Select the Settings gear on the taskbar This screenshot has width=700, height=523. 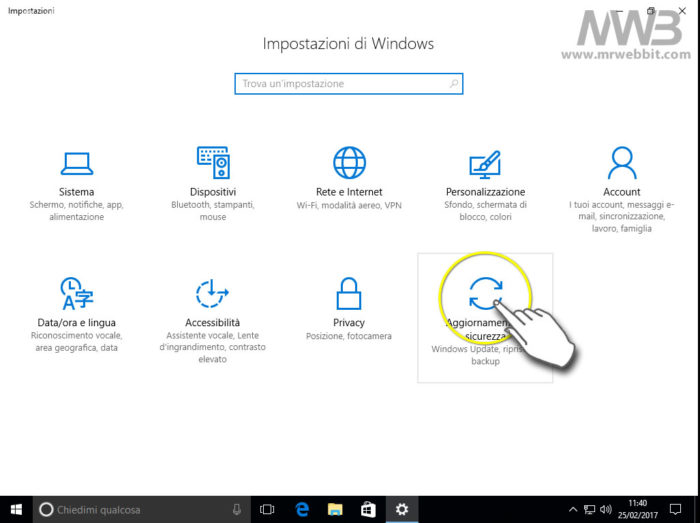pos(402,510)
